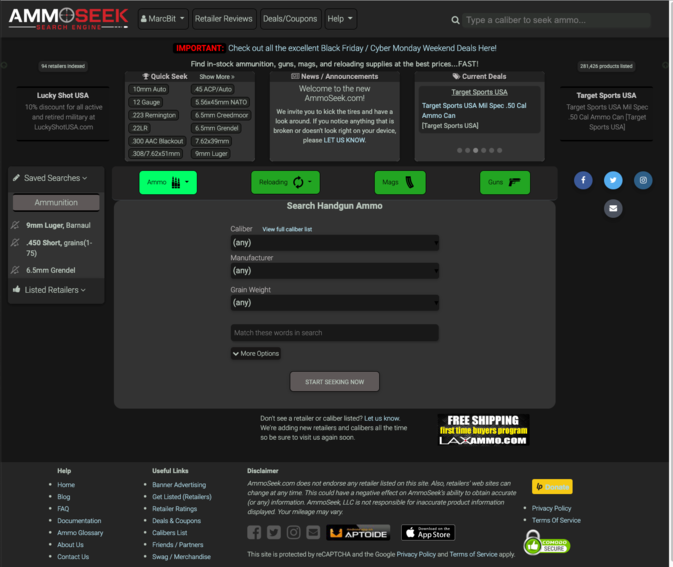Click the header caliber search field
Image resolution: width=673 pixels, height=567 pixels.
[556, 20]
